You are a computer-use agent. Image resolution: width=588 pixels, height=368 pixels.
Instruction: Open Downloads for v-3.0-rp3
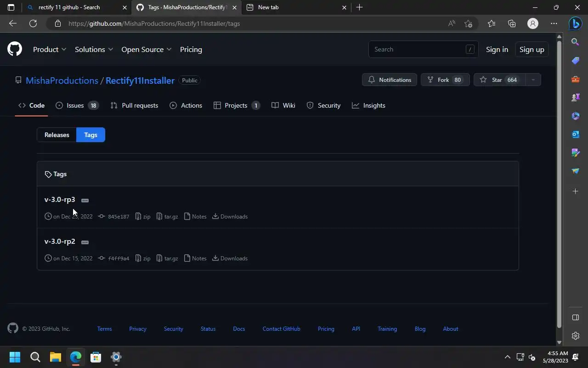coord(230,216)
